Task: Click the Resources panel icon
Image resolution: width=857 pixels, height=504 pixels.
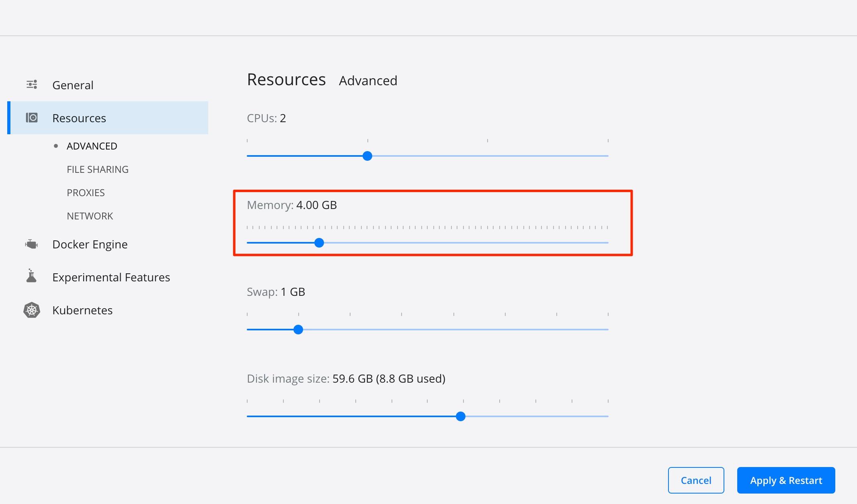Action: coord(33,118)
